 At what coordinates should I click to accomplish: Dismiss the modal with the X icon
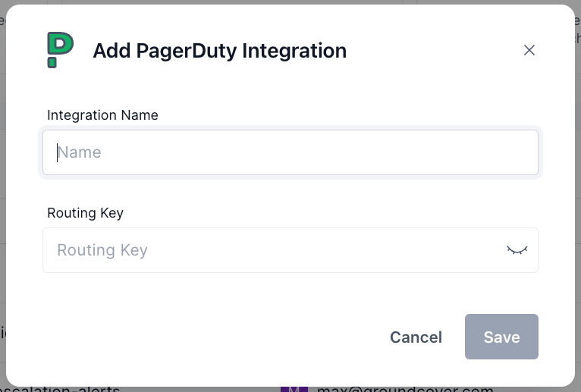[x=529, y=50]
